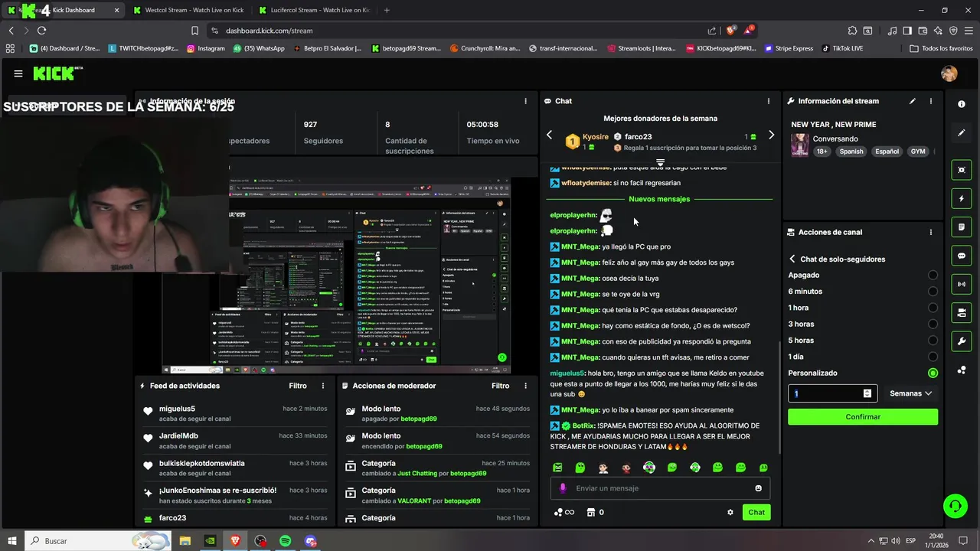Open the info icon in right sidebar
The width and height of the screenshot is (980, 551).
point(962,103)
